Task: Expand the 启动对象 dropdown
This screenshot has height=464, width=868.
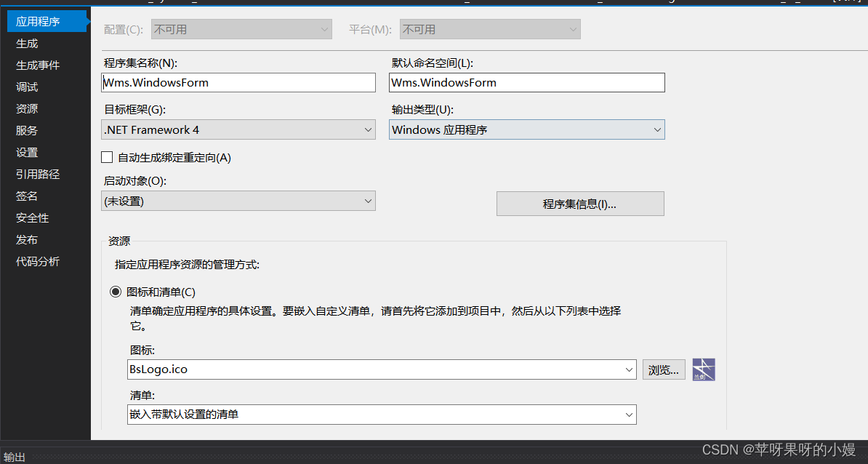Action: tap(238, 201)
